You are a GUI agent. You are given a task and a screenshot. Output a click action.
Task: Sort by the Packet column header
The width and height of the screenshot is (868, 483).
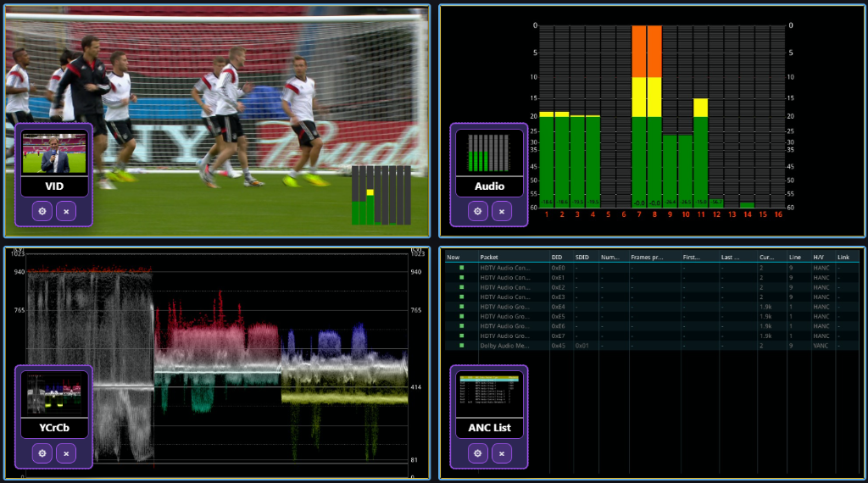489,258
